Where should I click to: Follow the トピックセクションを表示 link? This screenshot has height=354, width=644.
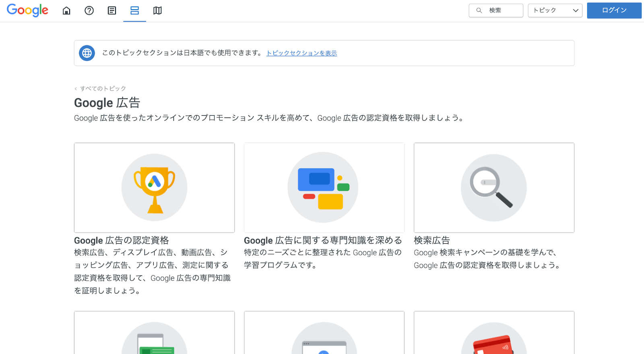(301, 53)
